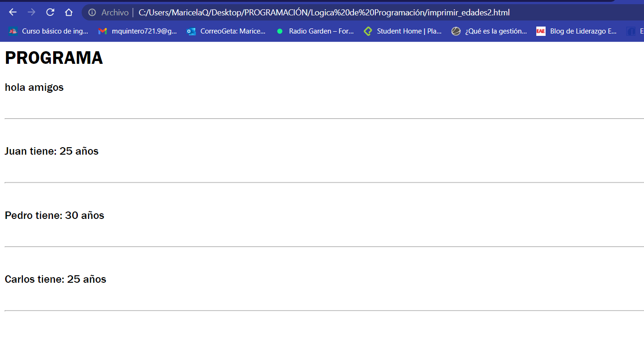Screen dimensions: 644x354
Task: Click the EAE blog favicon
Action: [x=541, y=31]
